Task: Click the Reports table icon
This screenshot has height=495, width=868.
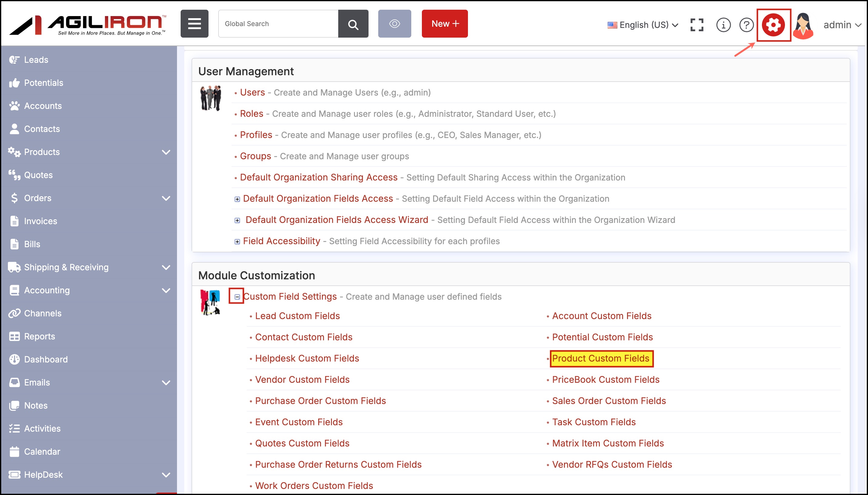Action: [x=14, y=337]
